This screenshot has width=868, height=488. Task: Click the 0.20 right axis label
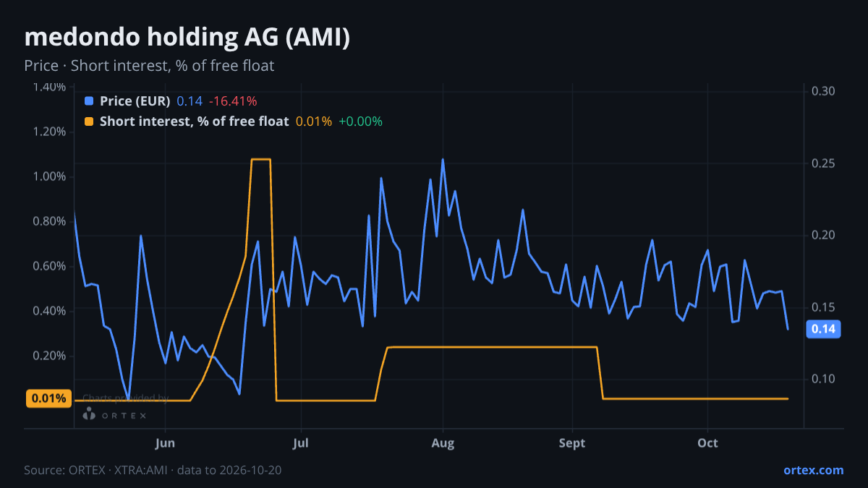pyautogui.click(x=824, y=235)
